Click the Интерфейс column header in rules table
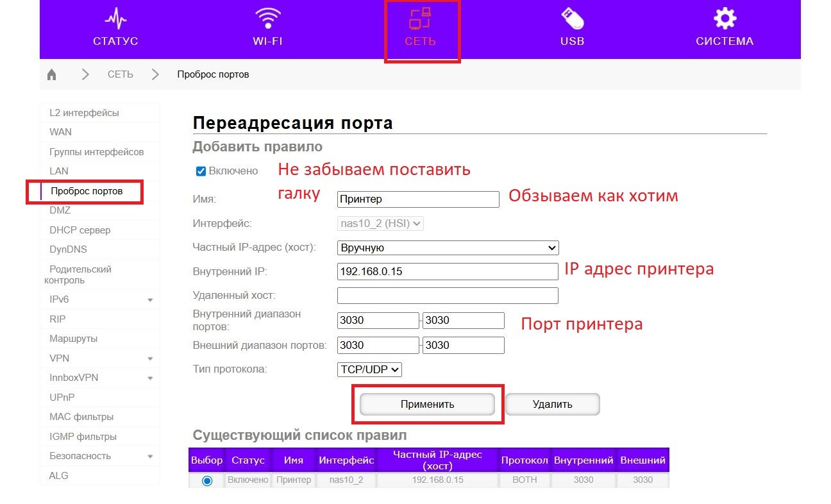 coord(346,460)
